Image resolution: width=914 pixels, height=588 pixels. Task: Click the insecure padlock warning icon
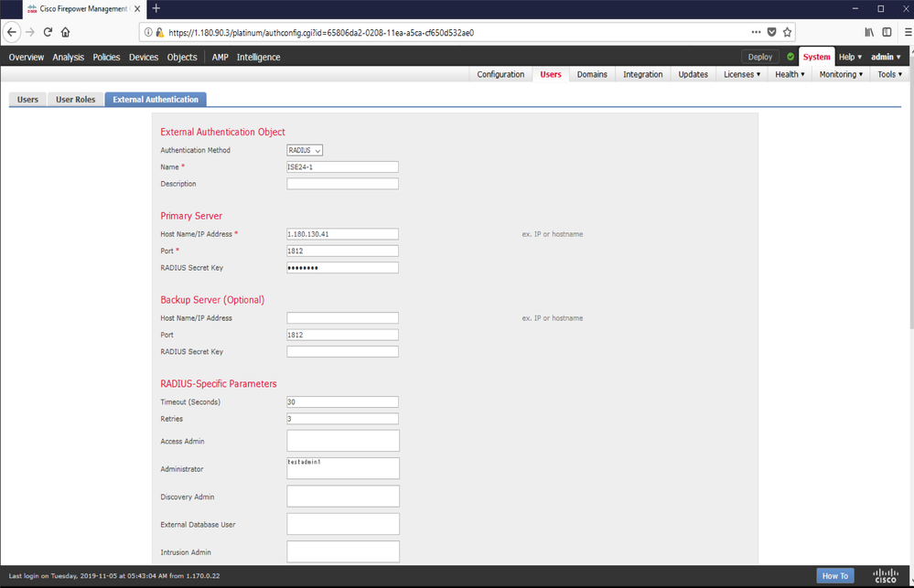click(160, 33)
